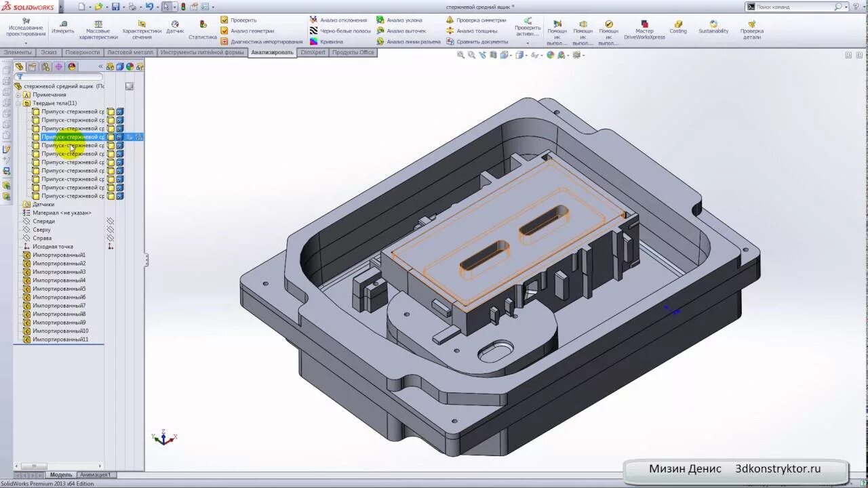Open Анализ уклона draft analysis
Viewport: 868px width, 488px height.
[x=399, y=20]
